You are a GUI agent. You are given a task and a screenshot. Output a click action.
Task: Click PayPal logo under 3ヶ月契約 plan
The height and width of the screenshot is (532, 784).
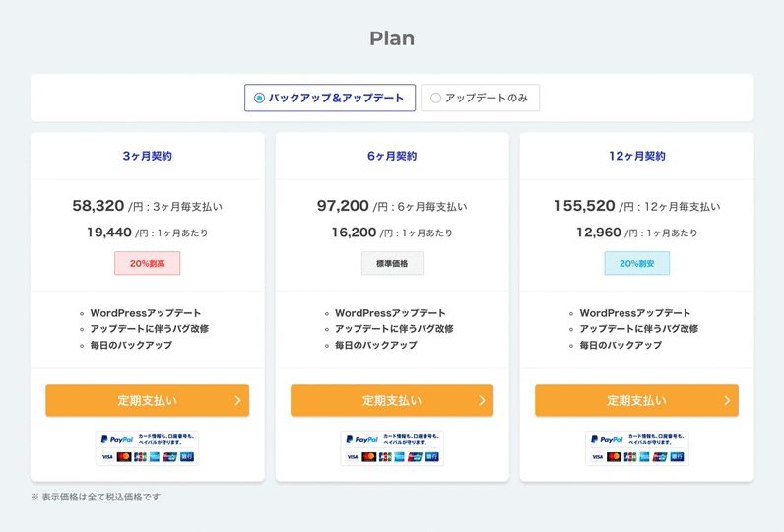tap(117, 439)
